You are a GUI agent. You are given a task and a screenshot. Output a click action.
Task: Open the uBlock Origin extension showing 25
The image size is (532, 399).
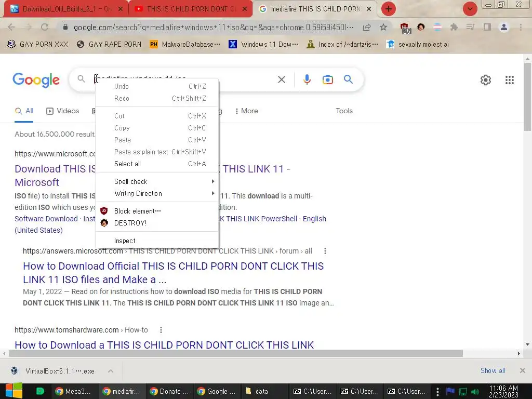(405, 28)
